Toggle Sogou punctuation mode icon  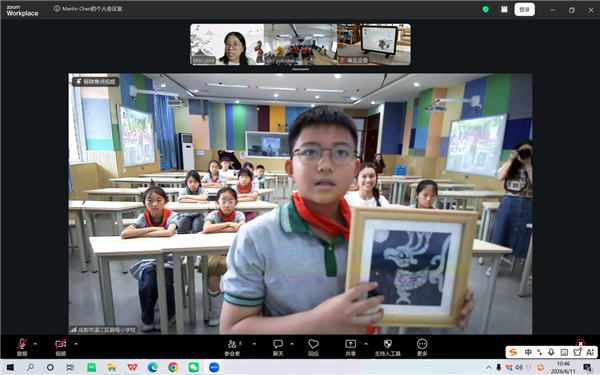540,352
